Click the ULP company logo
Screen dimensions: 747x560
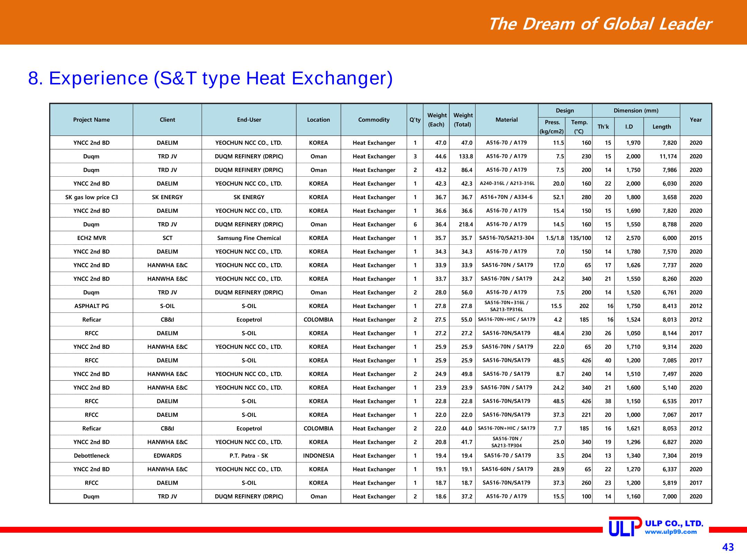coord(625,526)
